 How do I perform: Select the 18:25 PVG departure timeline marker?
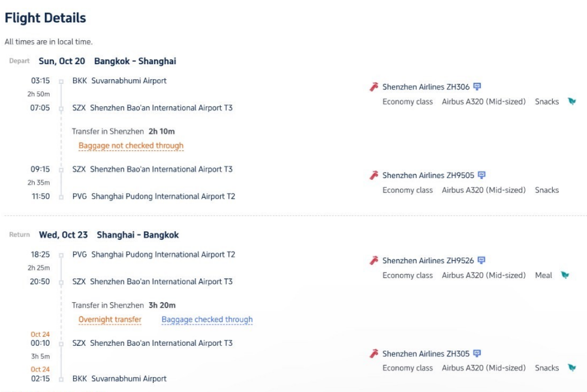coord(61,255)
